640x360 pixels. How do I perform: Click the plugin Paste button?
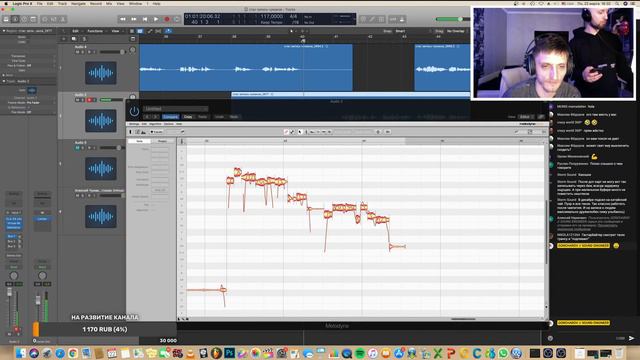coord(203,117)
